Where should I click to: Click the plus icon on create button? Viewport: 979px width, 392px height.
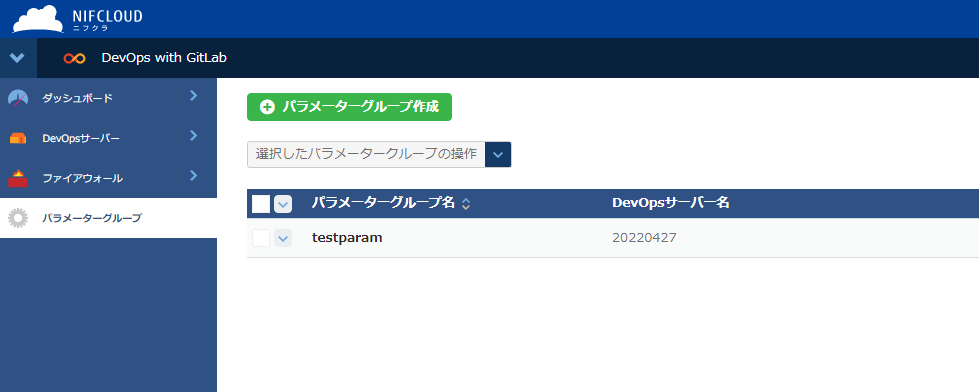point(267,107)
